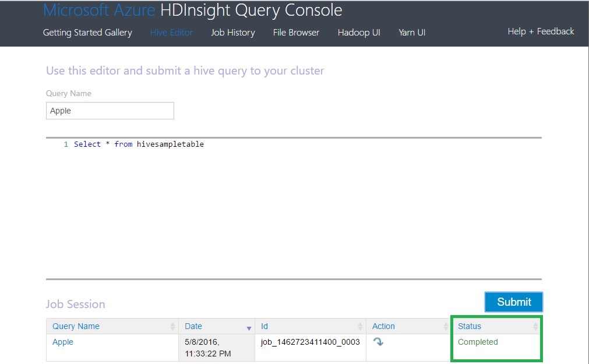Open the Getting Started Gallery tab
The width and height of the screenshot is (589, 364).
(x=87, y=33)
